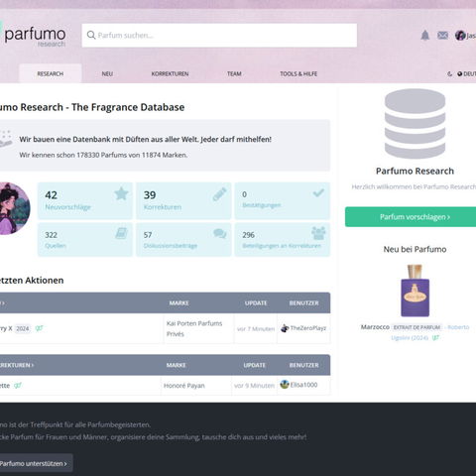This screenshot has width=476, height=476.
Task: Click the BENUTZER header in first table
Action: pos(303,303)
